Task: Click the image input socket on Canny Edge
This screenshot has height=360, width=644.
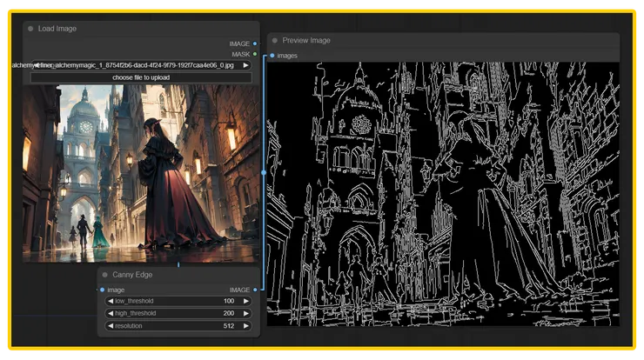Action: coord(103,290)
